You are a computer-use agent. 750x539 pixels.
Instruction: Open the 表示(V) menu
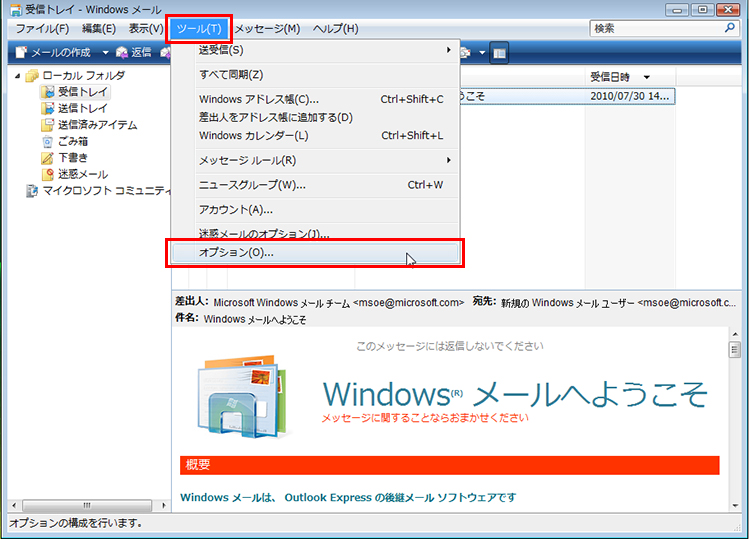(146, 29)
